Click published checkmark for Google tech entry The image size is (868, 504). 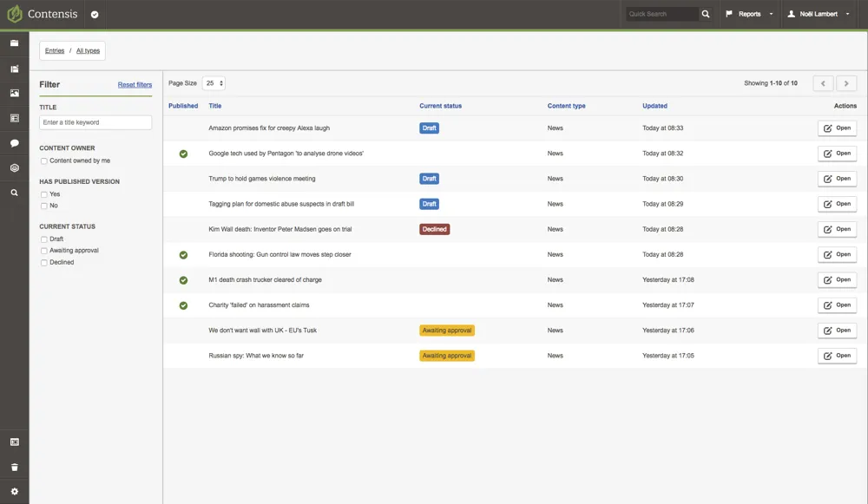pos(183,154)
